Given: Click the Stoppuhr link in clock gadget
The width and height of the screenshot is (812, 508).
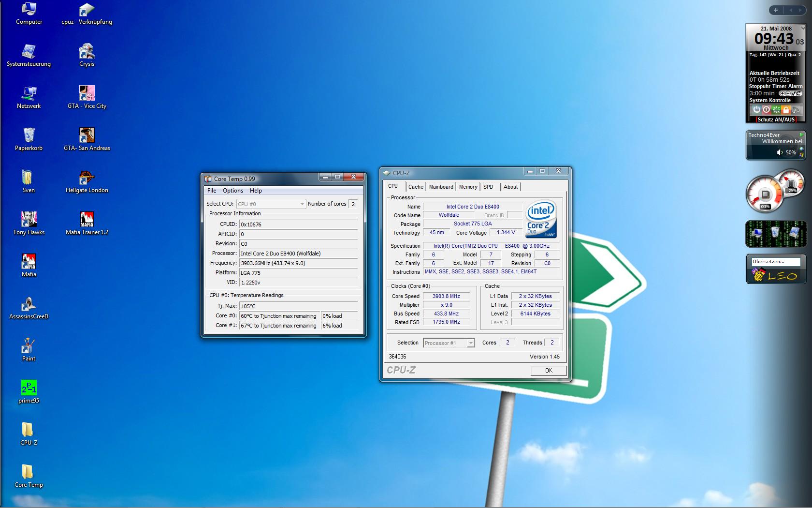Looking at the screenshot, I should pos(760,86).
